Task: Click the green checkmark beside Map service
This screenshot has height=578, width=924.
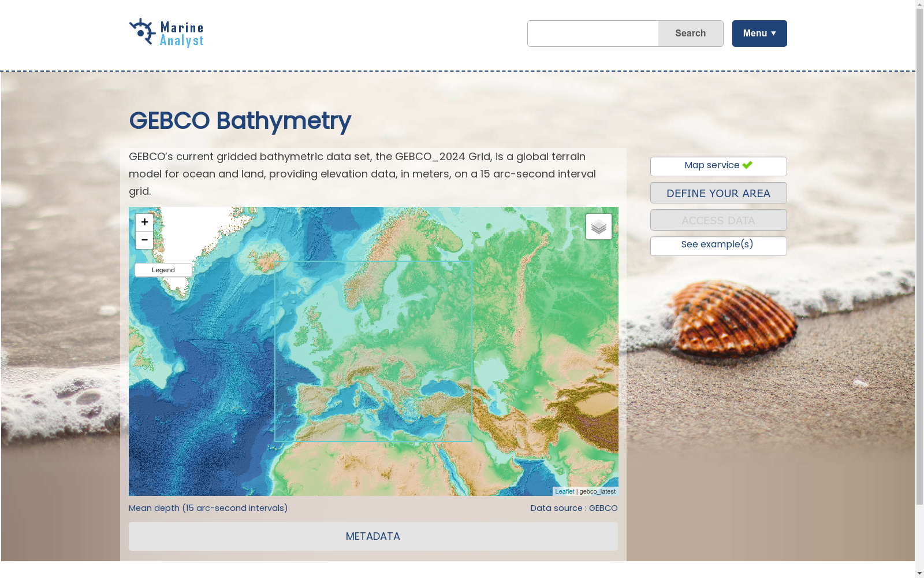Action: click(748, 164)
